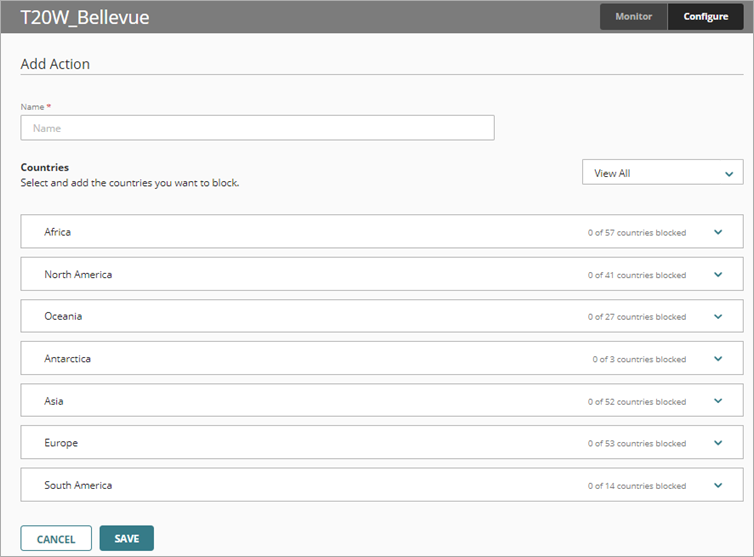Select the Oceania region label
Screen dimensions: 754x557
(x=63, y=316)
